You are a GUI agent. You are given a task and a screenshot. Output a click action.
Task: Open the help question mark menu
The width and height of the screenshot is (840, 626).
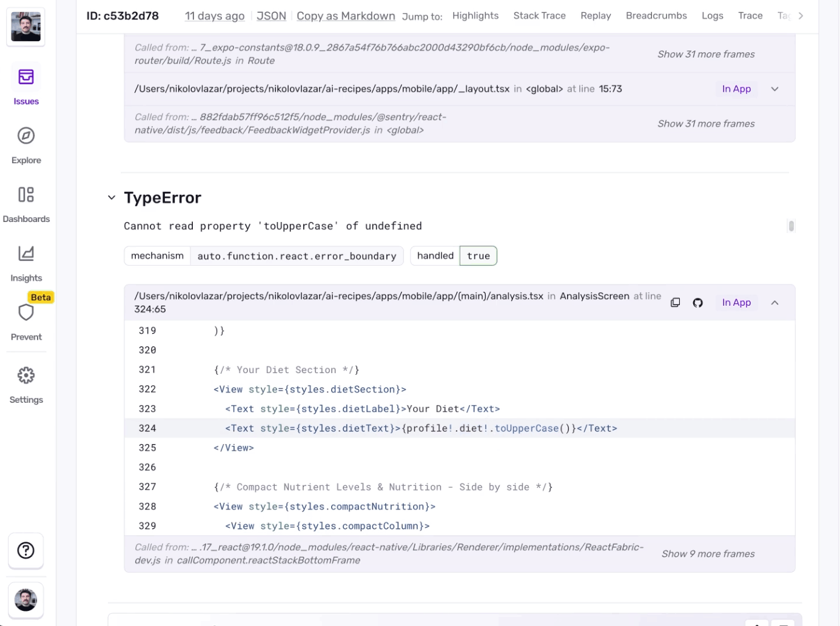pos(25,550)
